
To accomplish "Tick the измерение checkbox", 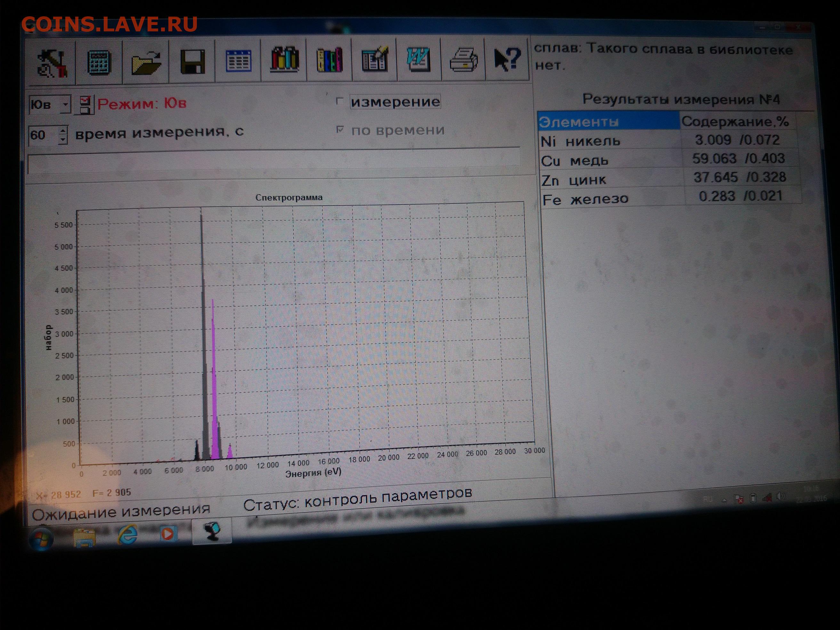I will click(x=340, y=101).
